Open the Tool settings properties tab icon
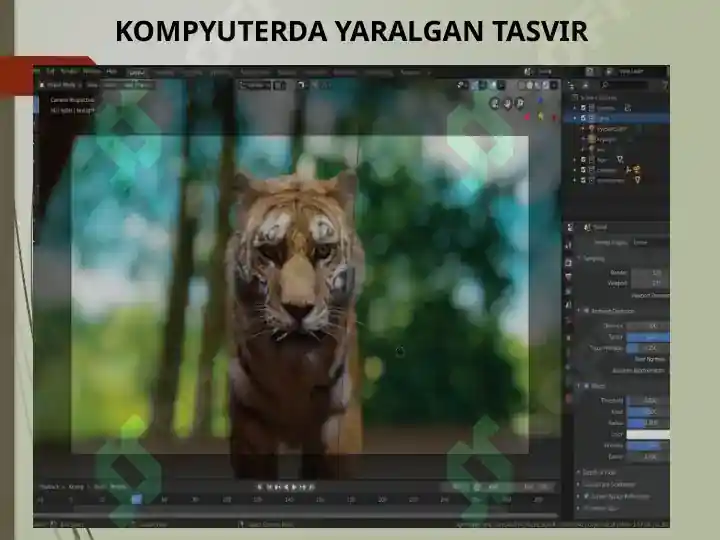 (x=568, y=246)
